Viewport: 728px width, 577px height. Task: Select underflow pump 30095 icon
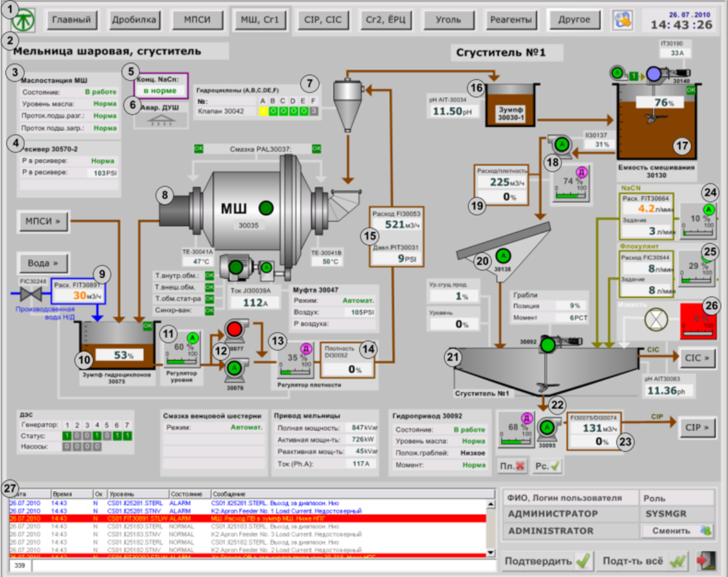tap(547, 428)
